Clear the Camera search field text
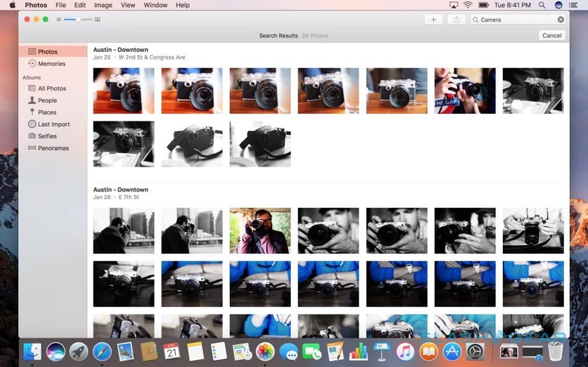The height and width of the screenshot is (367, 588). click(560, 20)
